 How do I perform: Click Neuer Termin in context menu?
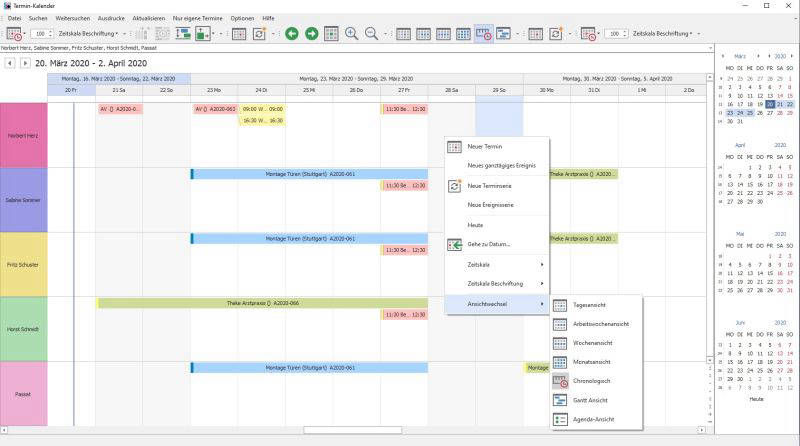coord(485,147)
